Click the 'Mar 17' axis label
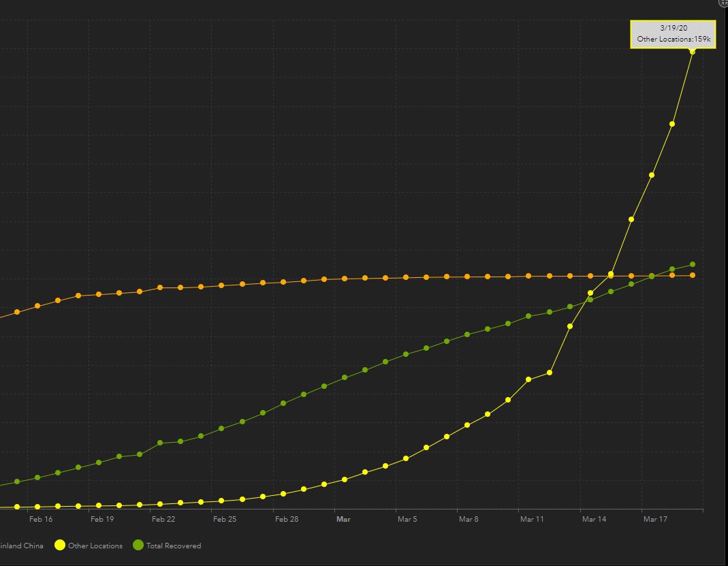 pyautogui.click(x=655, y=519)
